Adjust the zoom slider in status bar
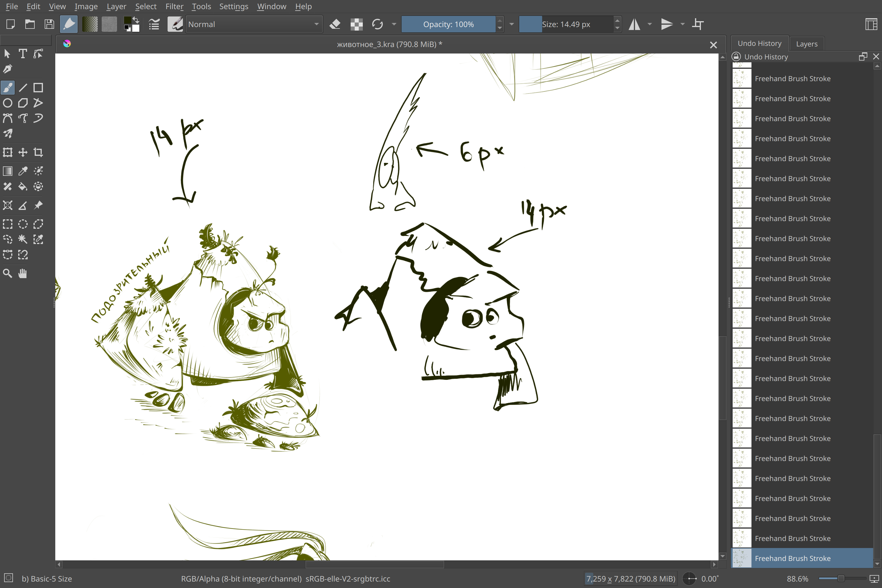The image size is (882, 588). click(x=841, y=579)
